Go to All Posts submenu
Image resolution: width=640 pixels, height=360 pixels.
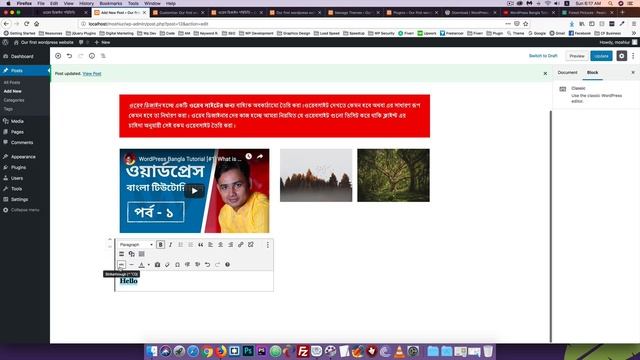12,82
